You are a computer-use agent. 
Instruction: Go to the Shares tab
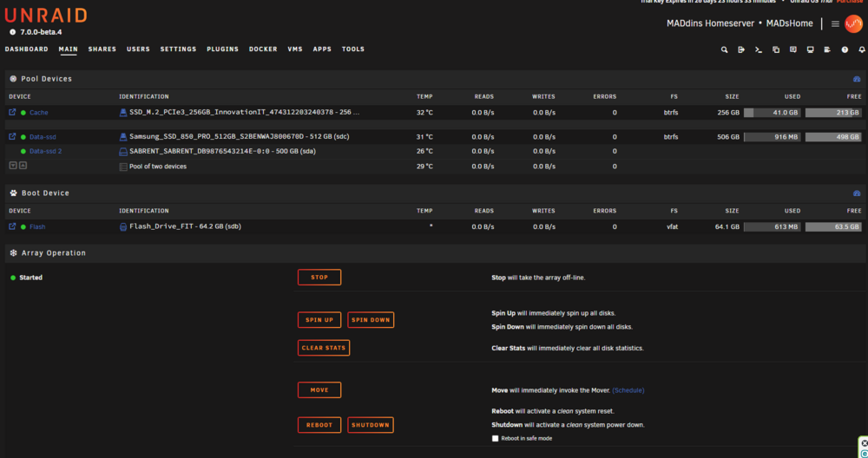click(x=102, y=49)
